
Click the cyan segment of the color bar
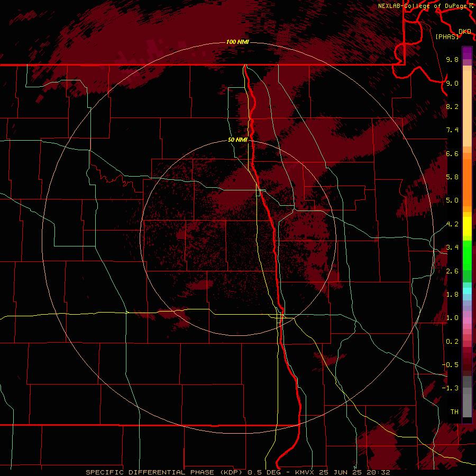[467, 291]
